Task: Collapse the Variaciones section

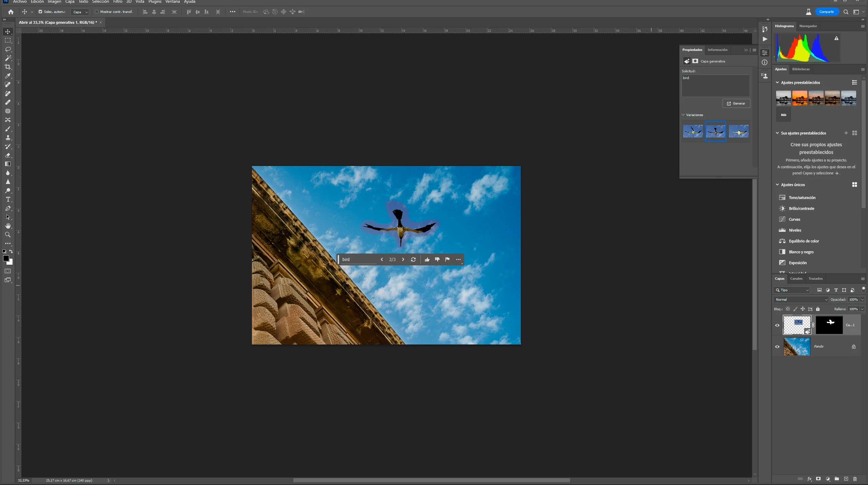Action: click(x=683, y=115)
